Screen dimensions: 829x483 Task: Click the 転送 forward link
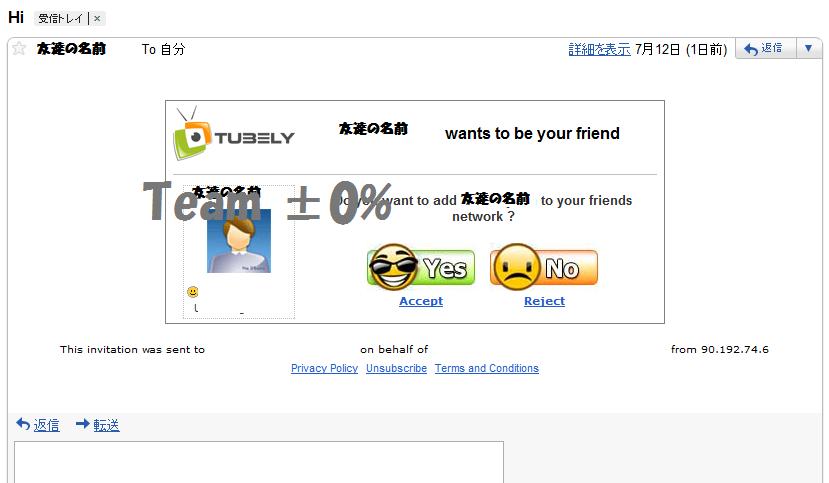pos(106,425)
